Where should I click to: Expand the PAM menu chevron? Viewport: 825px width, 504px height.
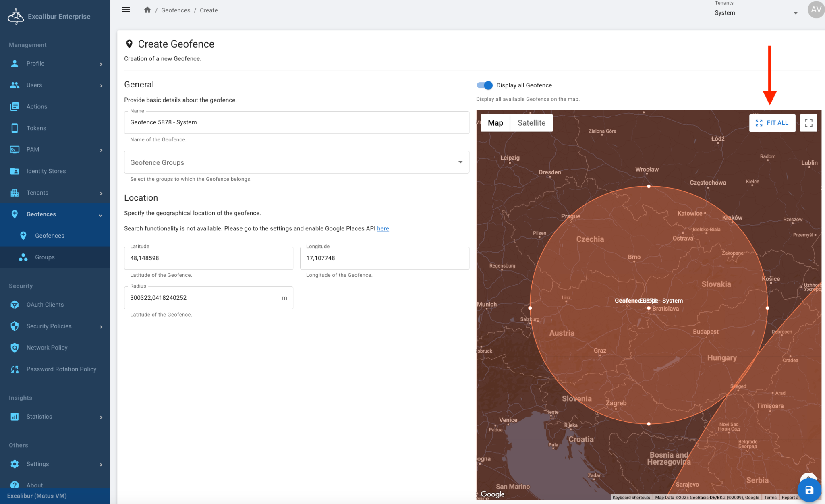point(101,150)
